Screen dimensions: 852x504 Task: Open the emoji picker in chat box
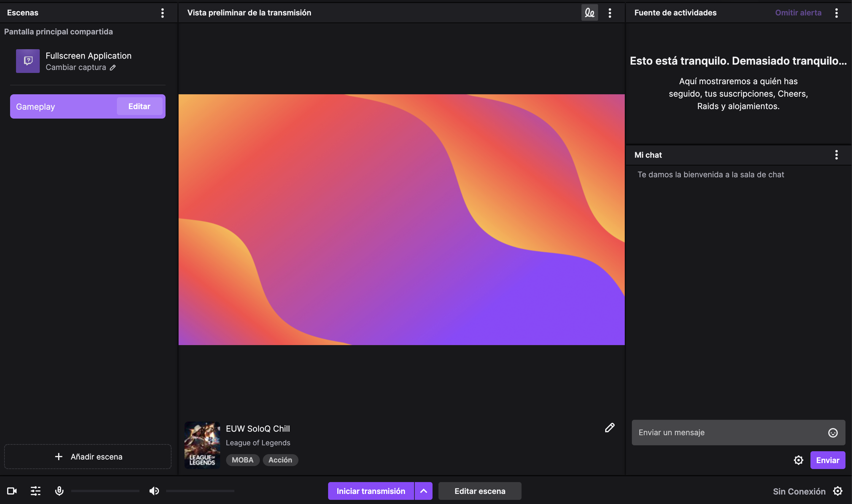click(833, 433)
